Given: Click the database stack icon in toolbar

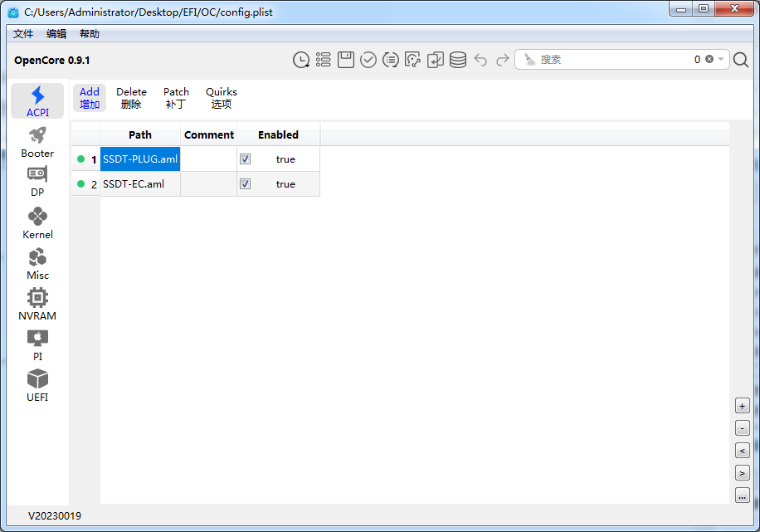Looking at the screenshot, I should point(458,60).
